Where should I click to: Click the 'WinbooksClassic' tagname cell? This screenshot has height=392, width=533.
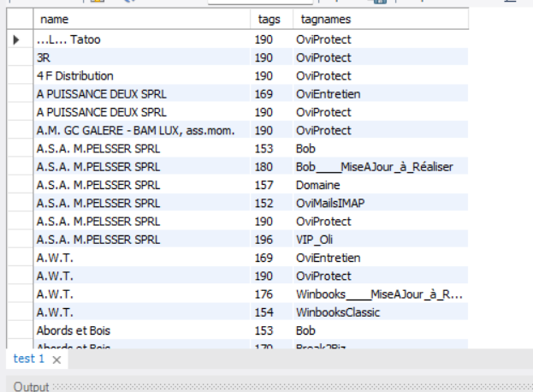click(381, 312)
